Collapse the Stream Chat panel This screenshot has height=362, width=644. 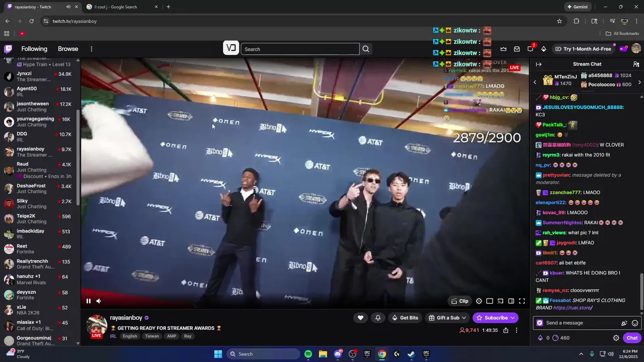tap(538, 64)
